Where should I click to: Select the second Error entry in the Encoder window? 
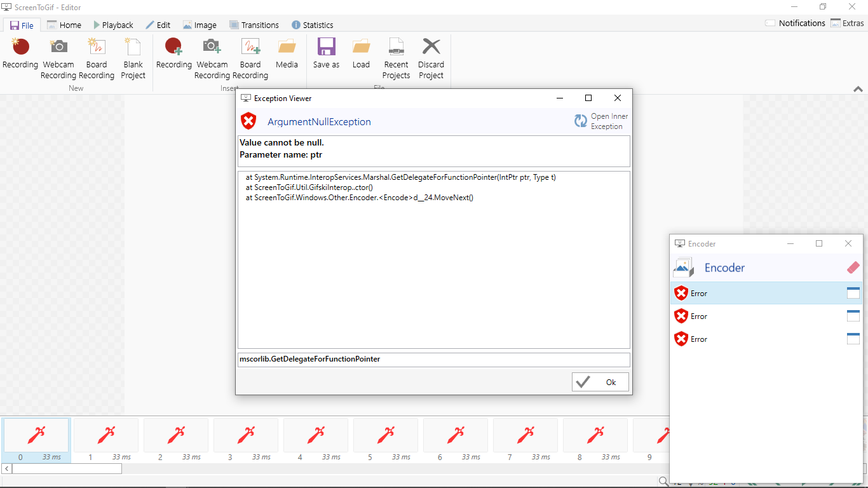pyautogui.click(x=766, y=316)
